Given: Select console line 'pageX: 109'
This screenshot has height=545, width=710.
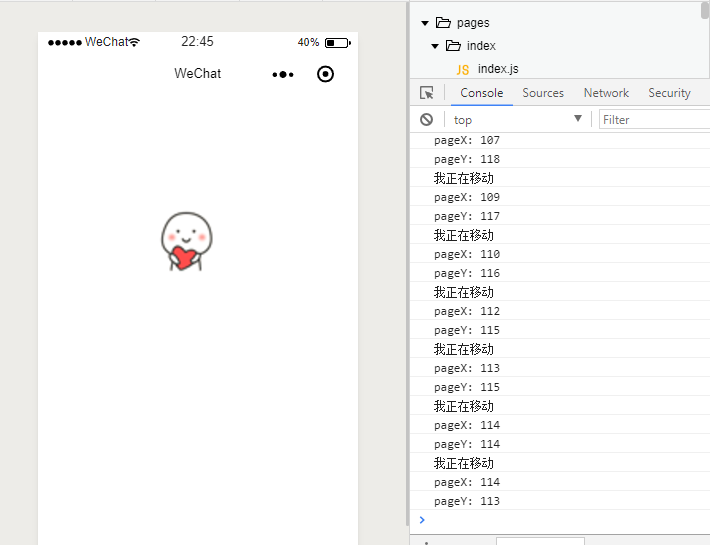Looking at the screenshot, I should (x=467, y=197).
